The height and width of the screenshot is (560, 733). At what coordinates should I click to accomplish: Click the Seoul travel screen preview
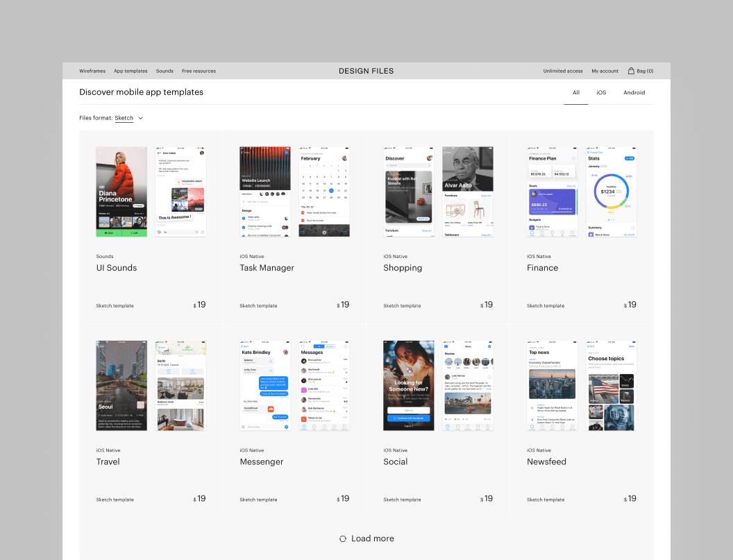tap(121, 386)
